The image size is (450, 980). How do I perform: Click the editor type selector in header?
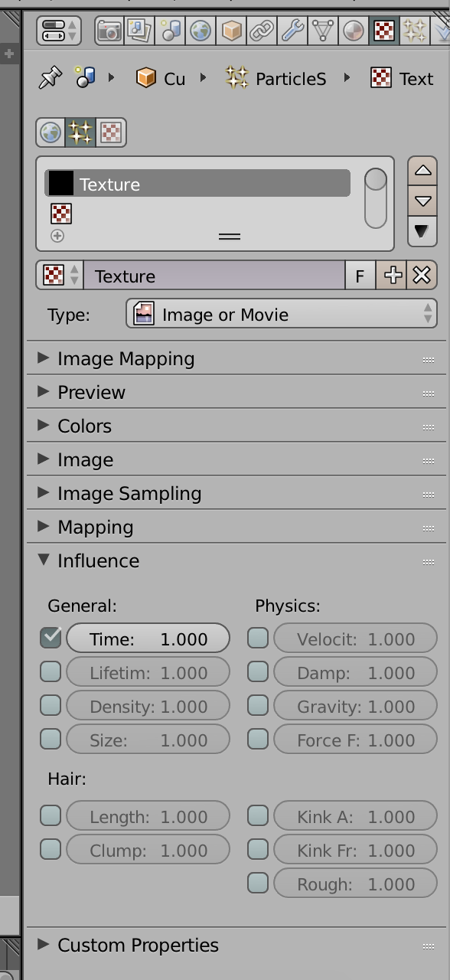pyautogui.click(x=59, y=31)
